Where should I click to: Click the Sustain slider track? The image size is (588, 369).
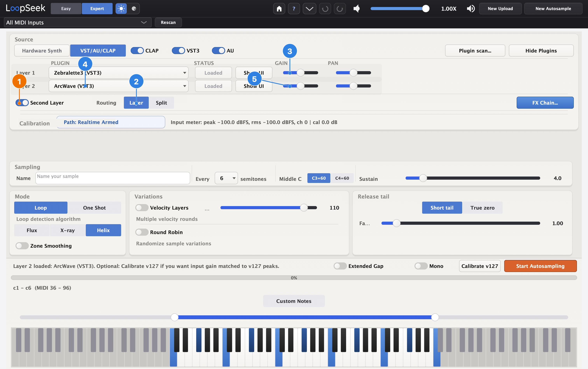tap(472, 178)
